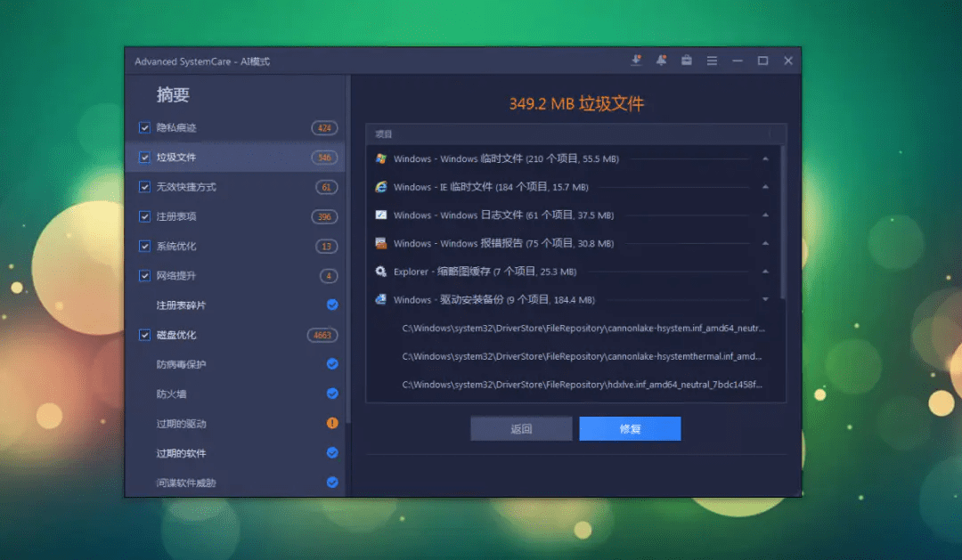The height and width of the screenshot is (560, 962).
Task: Click the 项目 column header
Action: (x=383, y=134)
